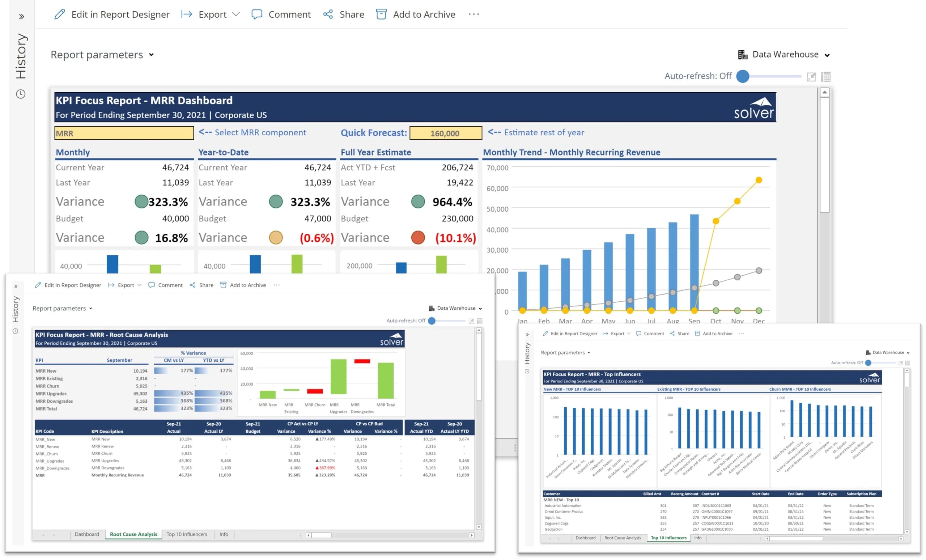Select Dashboard tab in Root Cause Analysis window

point(87,534)
